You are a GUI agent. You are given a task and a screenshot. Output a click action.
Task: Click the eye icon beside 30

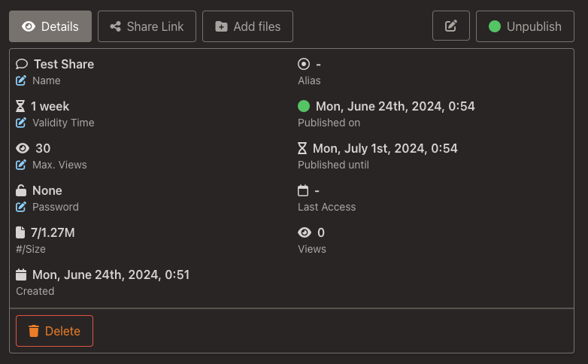pos(22,148)
